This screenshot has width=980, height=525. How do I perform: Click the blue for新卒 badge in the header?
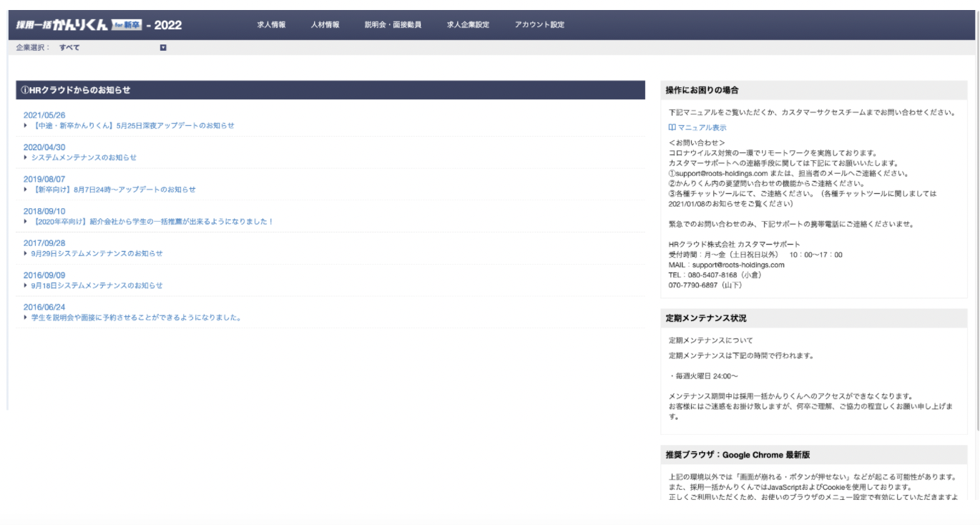coord(126,23)
